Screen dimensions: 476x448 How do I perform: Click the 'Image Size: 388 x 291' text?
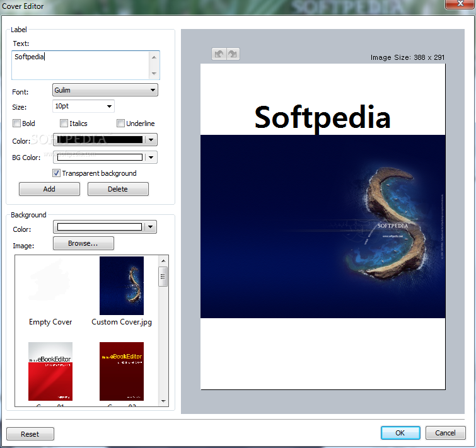pyautogui.click(x=407, y=57)
